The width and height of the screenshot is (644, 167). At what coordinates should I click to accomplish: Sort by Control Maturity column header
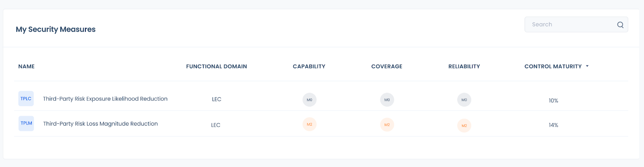coord(553,66)
